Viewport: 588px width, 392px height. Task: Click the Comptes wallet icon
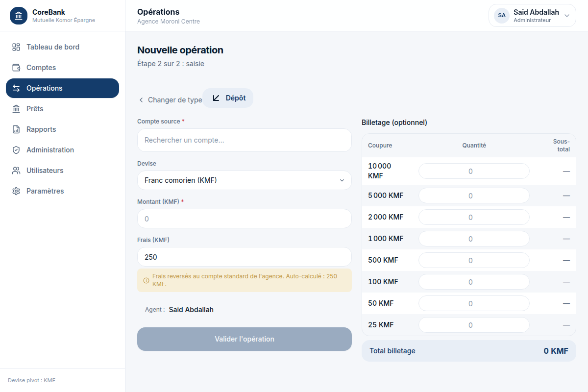point(16,68)
